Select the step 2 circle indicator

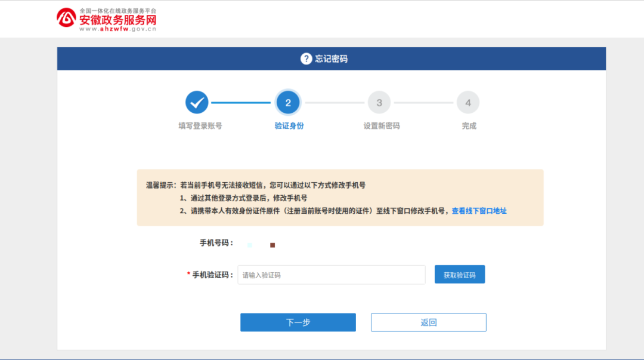[x=287, y=102]
